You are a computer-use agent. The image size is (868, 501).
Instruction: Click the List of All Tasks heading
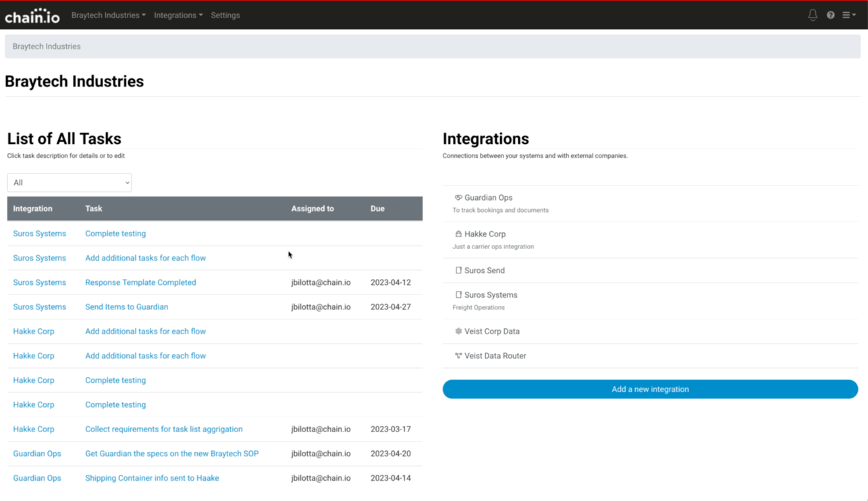pos(64,138)
